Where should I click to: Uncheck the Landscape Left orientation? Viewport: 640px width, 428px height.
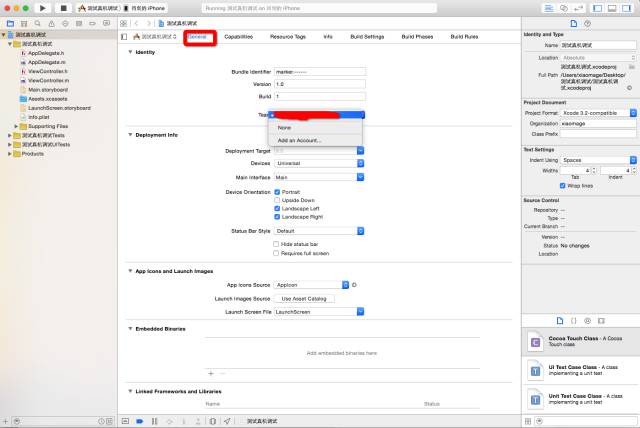click(277, 208)
